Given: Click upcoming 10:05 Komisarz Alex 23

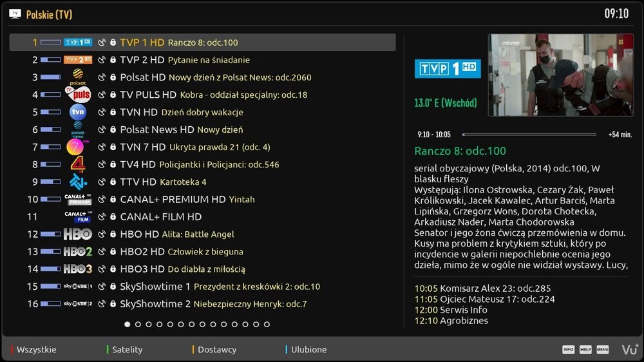Looking at the screenshot, I should [482, 288].
